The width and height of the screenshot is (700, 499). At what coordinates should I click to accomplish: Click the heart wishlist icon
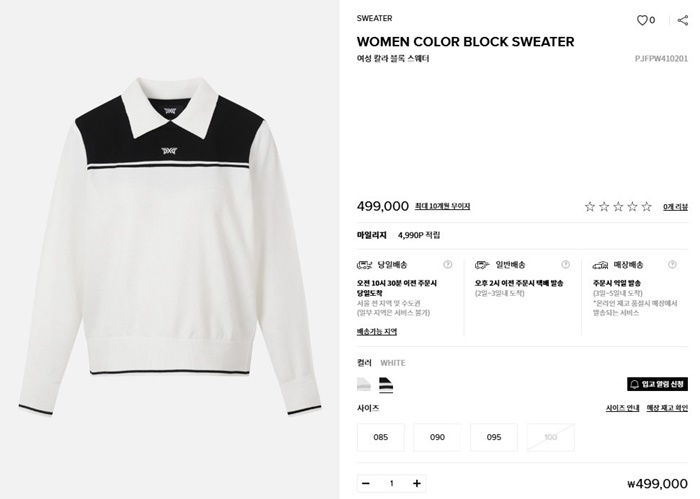coord(642,20)
